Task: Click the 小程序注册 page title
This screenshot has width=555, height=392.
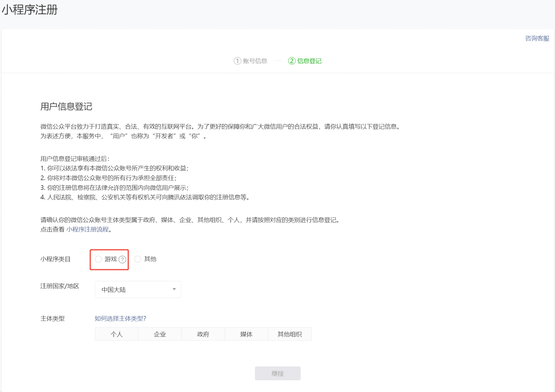Action: tap(30, 10)
